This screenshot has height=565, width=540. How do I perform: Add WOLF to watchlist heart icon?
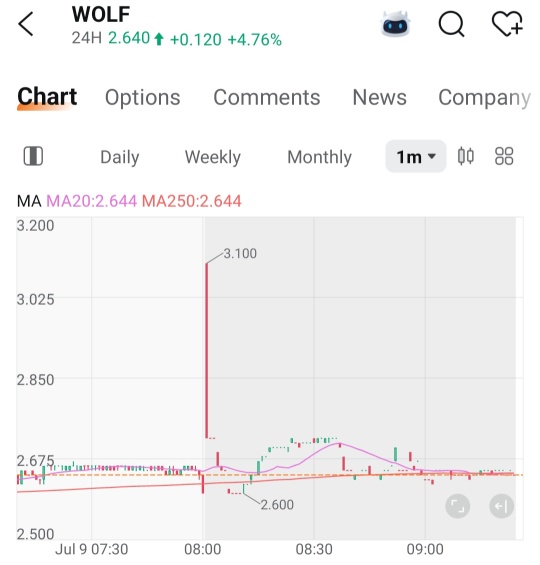pyautogui.click(x=507, y=24)
